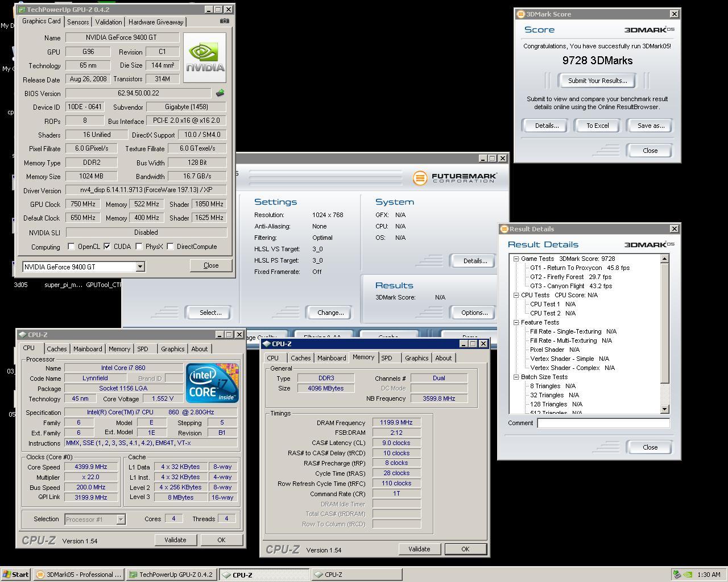Click System Details button in 3DMark05
Image resolution: width=728 pixels, height=582 pixels.
click(x=474, y=261)
